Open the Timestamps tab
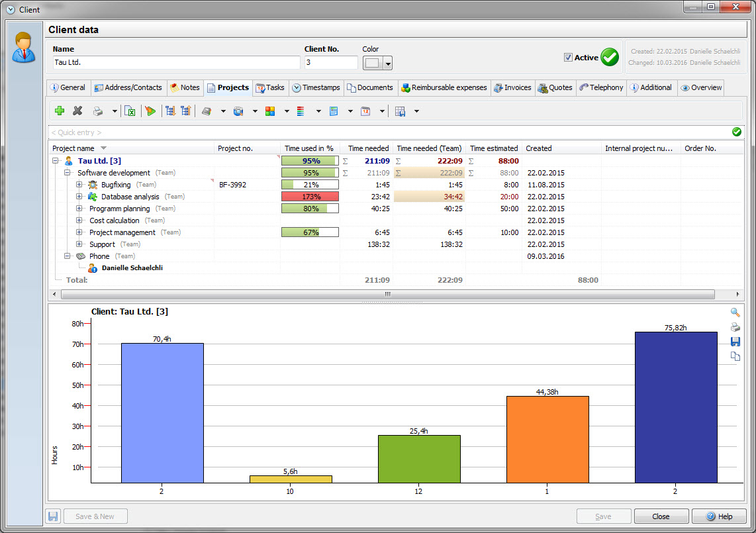Image resolution: width=756 pixels, height=533 pixels. pyautogui.click(x=316, y=87)
